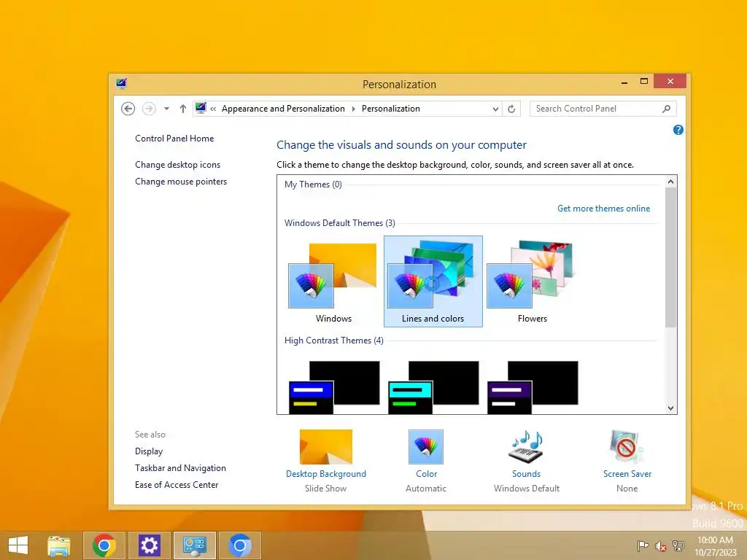Screen dimensions: 747x560
Task: Open Desktop Background settings icon
Action: coord(326,447)
